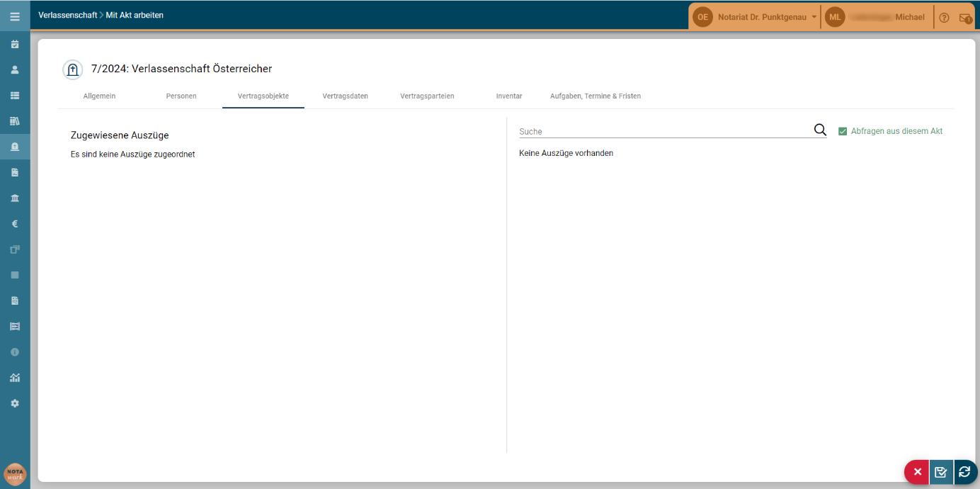Screen dimensions: 980x489
Task: Click the Verlassenschaft breadcrumb link
Action: click(x=68, y=15)
